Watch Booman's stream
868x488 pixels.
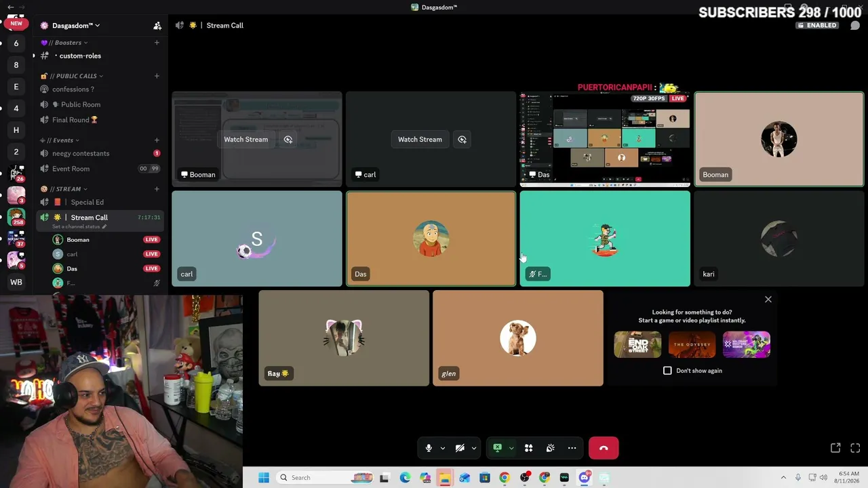[x=246, y=140]
